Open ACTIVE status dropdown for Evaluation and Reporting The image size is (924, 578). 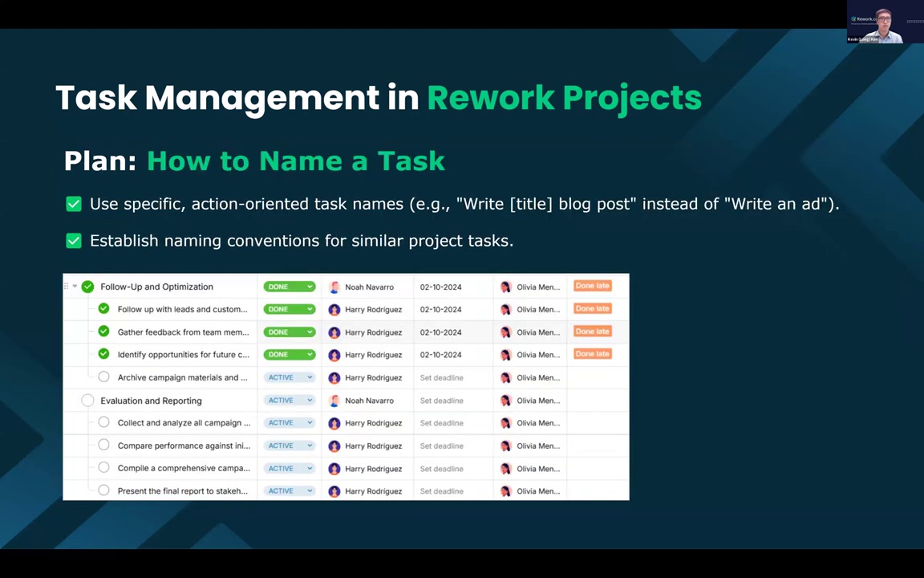[x=290, y=401]
